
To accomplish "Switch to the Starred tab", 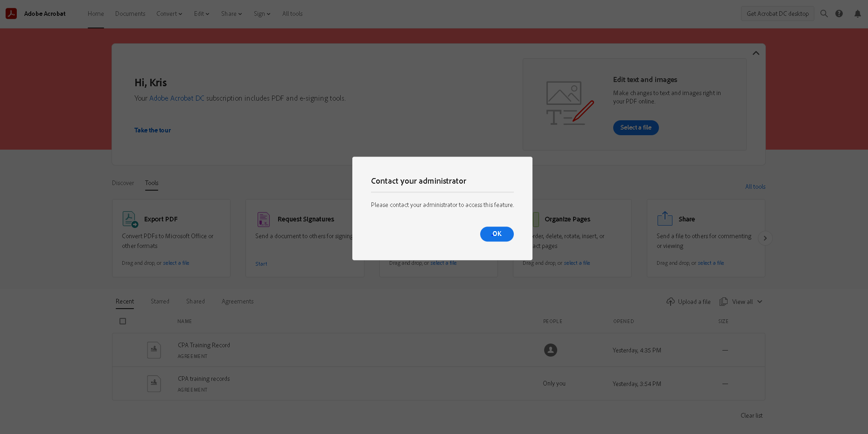I will pos(160,301).
